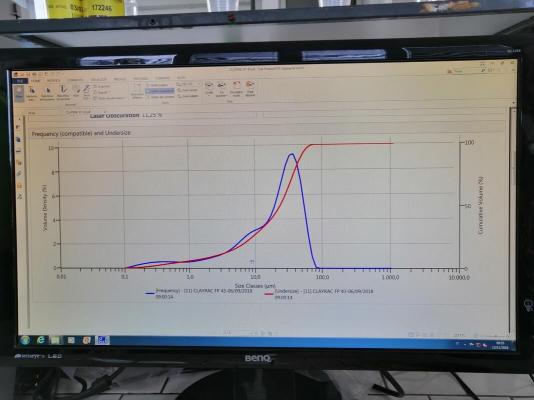The width and height of the screenshot is (534, 400).
Task: Open the dropdown box in the ribbon's middle group
Action: tap(189, 84)
